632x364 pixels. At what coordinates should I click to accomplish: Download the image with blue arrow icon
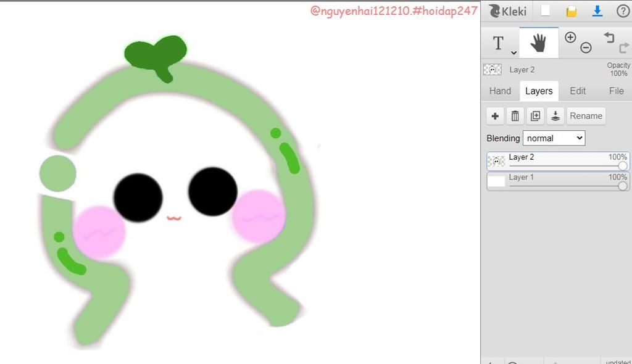pos(597,11)
